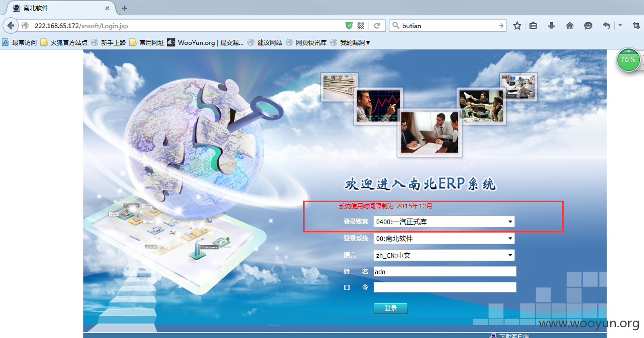
Task: Click the money bills thumbnail image
Action: coord(338,87)
